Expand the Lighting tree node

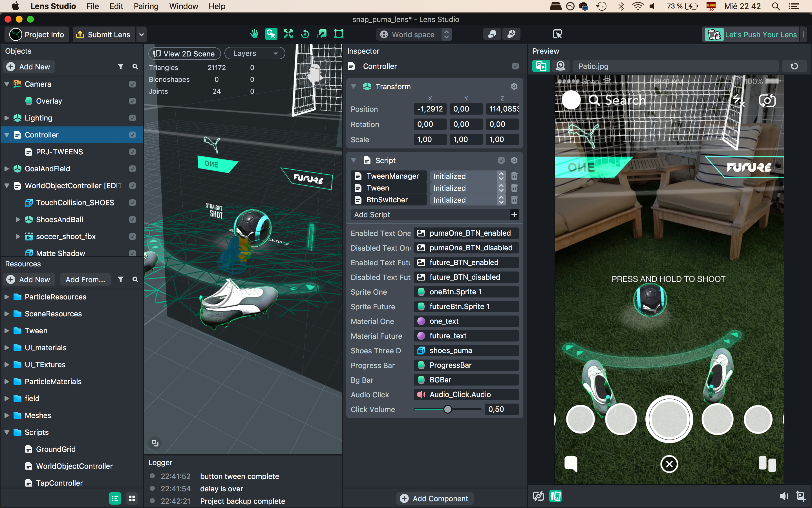(6, 118)
